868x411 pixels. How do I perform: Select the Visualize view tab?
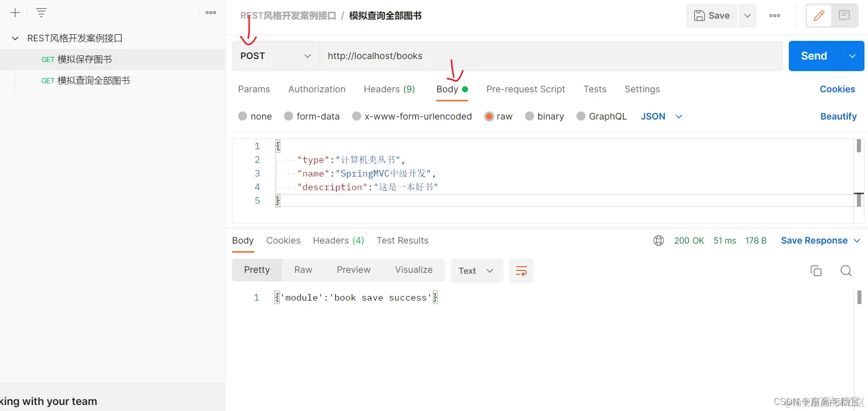(414, 270)
